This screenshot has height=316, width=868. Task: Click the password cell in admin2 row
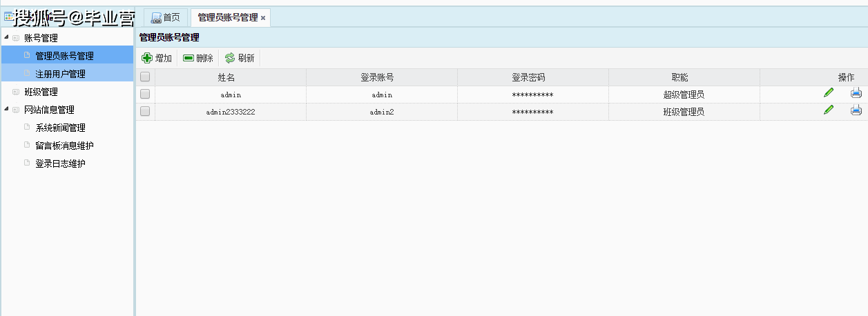(532, 112)
